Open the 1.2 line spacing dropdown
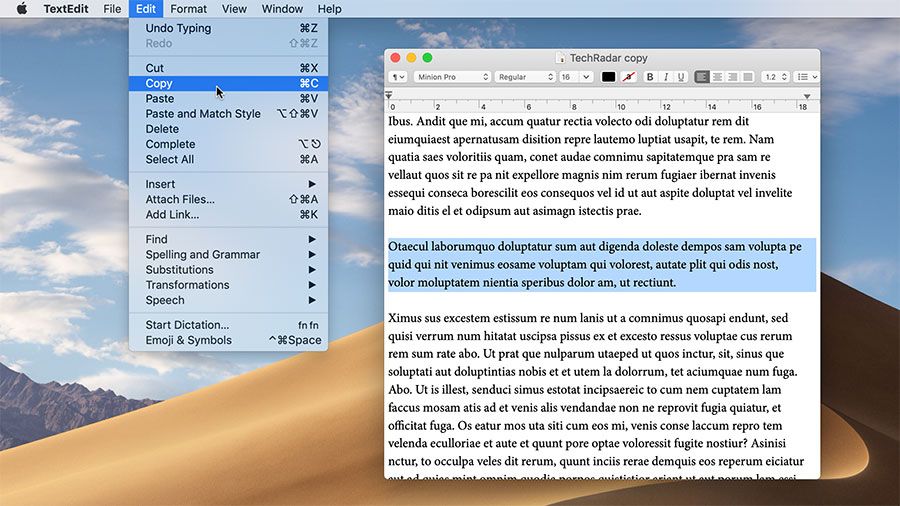This screenshot has width=900, height=506. pyautogui.click(x=775, y=77)
